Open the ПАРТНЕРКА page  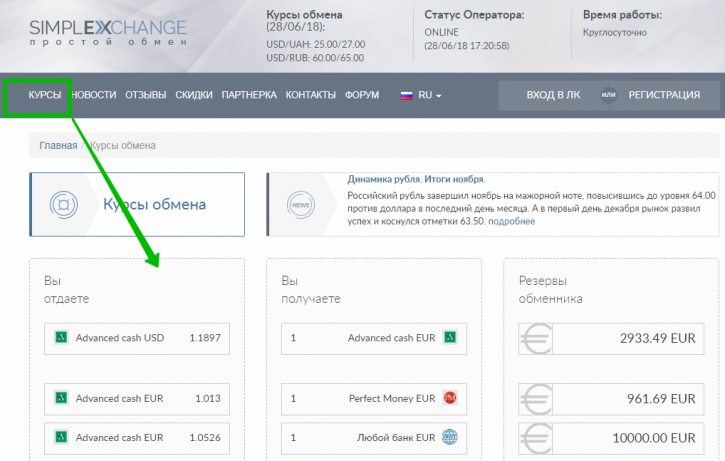[x=249, y=95]
